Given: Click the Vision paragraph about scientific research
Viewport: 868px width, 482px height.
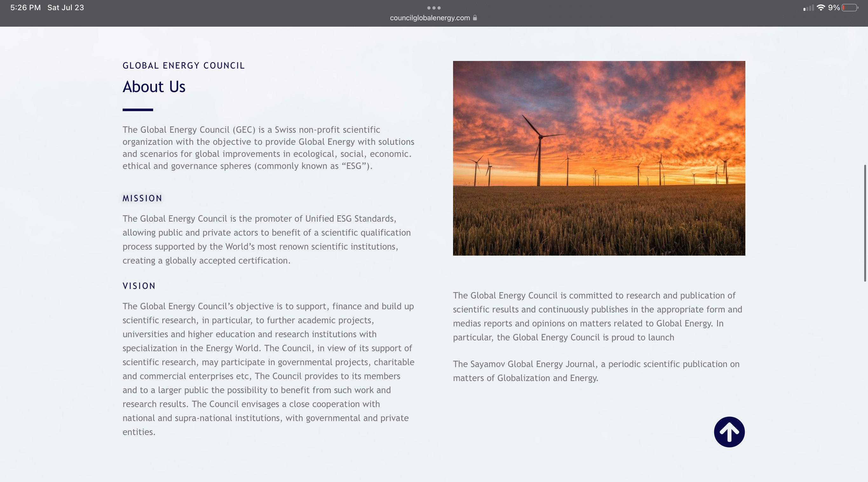Looking at the screenshot, I should tap(268, 369).
